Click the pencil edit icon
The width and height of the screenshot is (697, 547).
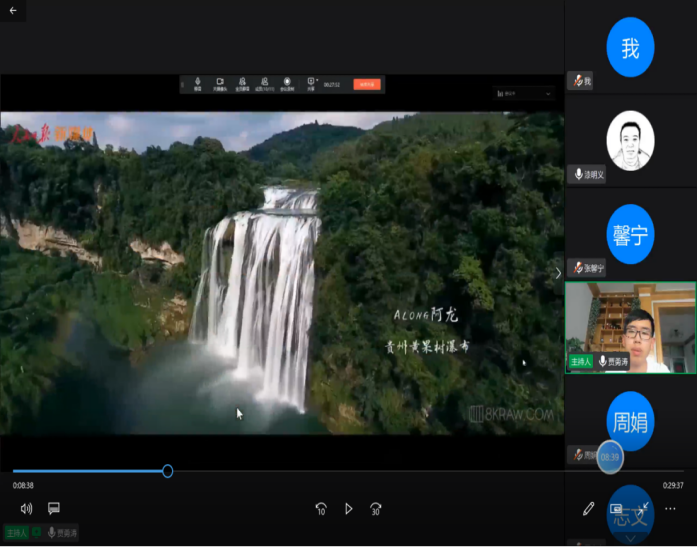(589, 509)
